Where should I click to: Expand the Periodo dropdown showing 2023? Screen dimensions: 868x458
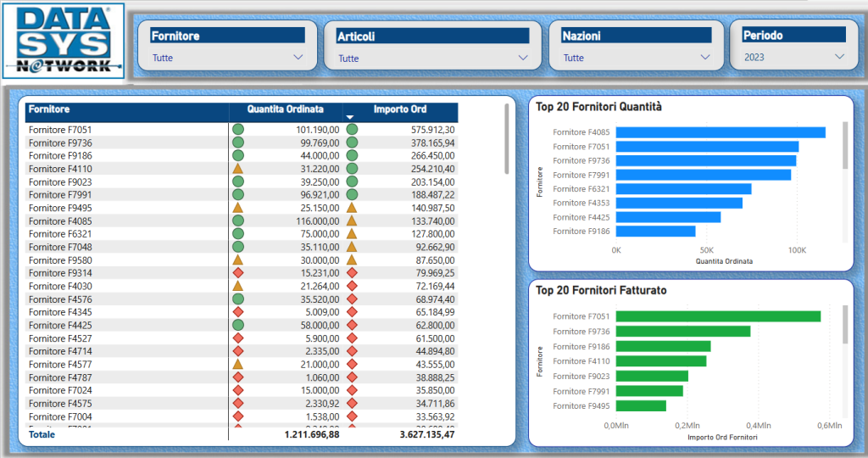tap(839, 58)
